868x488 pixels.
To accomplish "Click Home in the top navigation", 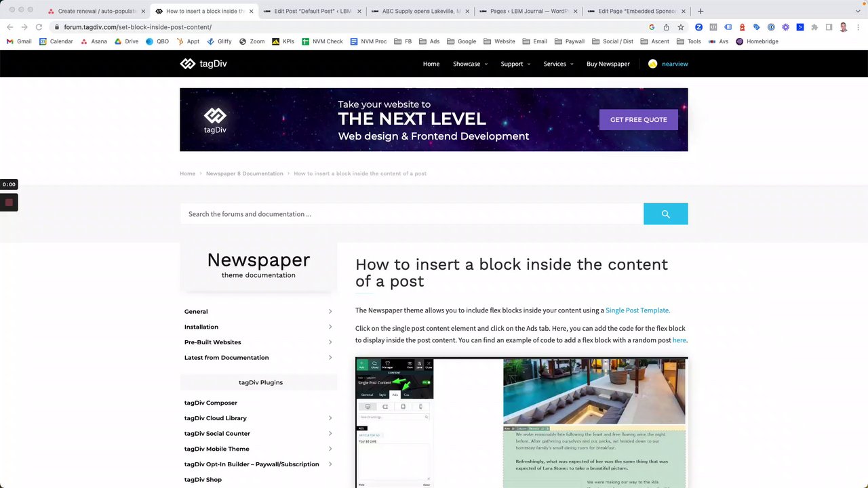I will coord(431,64).
